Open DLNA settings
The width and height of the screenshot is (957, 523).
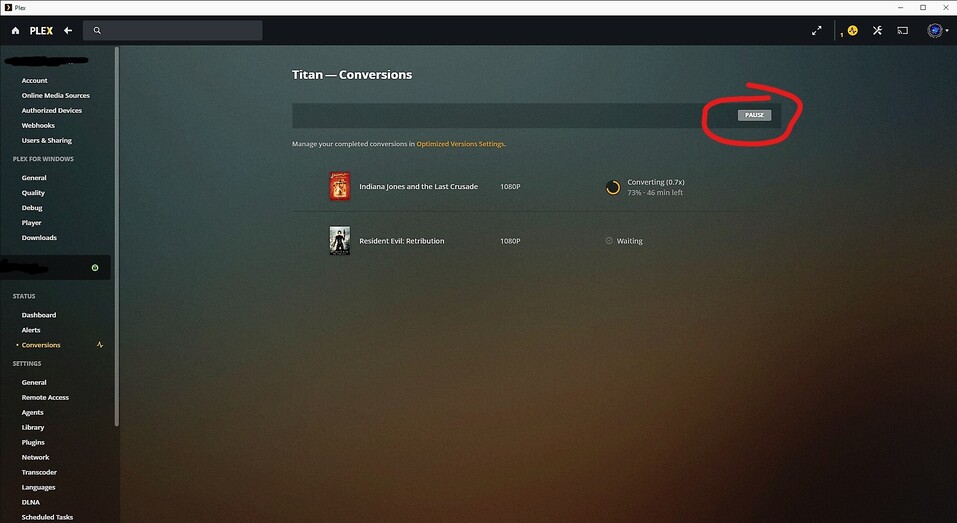31,502
